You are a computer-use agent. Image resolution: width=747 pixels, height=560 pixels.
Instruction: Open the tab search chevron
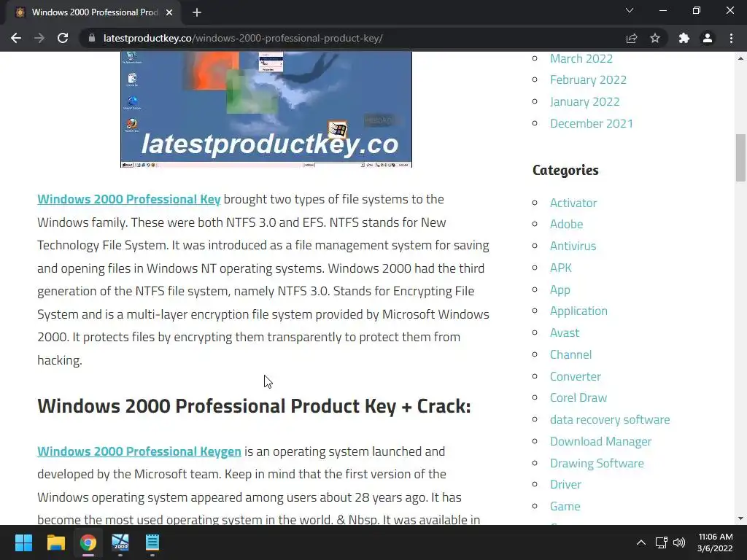click(x=630, y=10)
